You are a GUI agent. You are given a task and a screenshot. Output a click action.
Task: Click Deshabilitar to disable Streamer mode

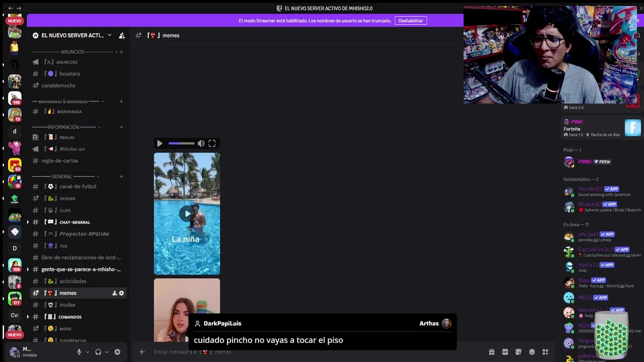point(411,21)
